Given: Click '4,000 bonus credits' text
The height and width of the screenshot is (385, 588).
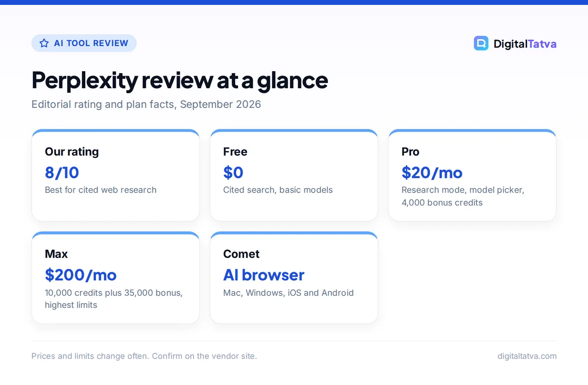Looking at the screenshot, I should coord(442,203).
